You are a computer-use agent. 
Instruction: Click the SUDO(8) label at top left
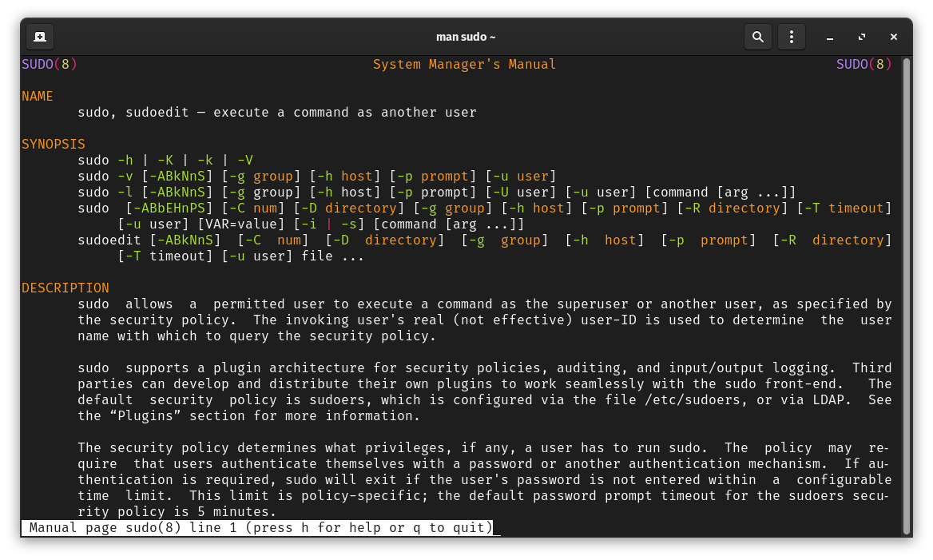(50, 65)
